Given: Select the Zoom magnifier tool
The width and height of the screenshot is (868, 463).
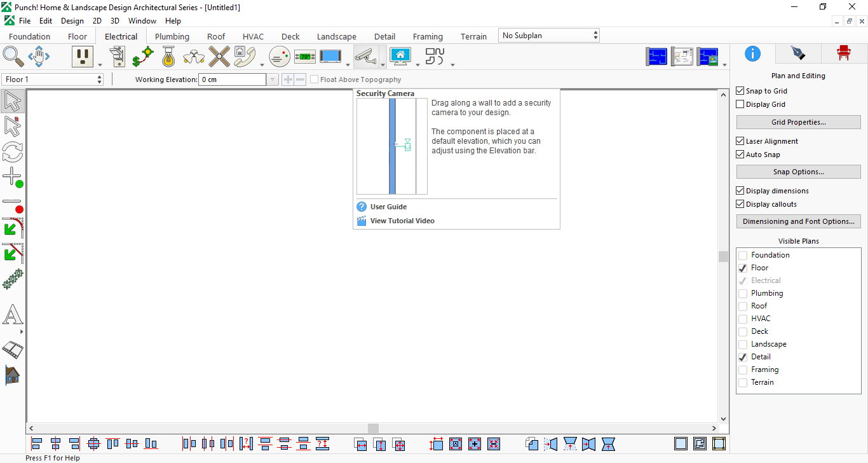Looking at the screenshot, I should click(x=13, y=57).
